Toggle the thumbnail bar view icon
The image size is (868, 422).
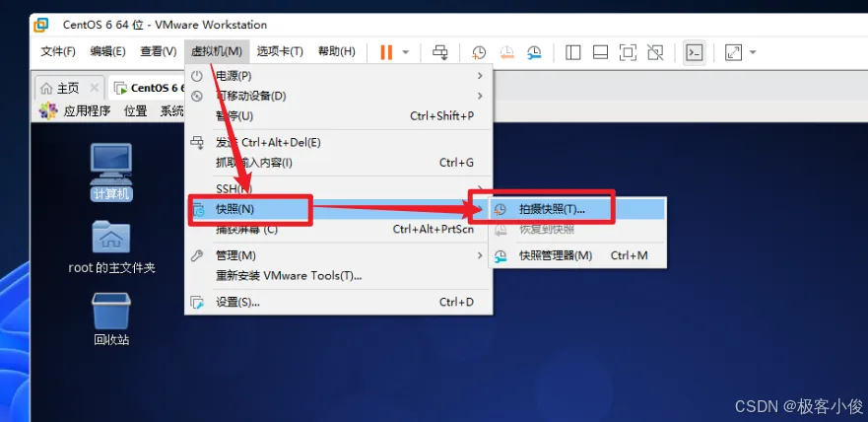click(x=601, y=52)
